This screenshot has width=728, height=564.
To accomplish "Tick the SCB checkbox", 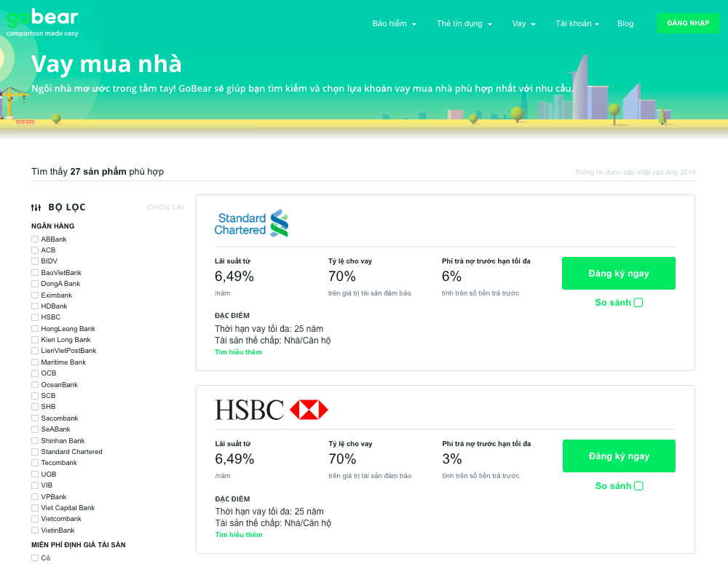I will pyautogui.click(x=35, y=396).
